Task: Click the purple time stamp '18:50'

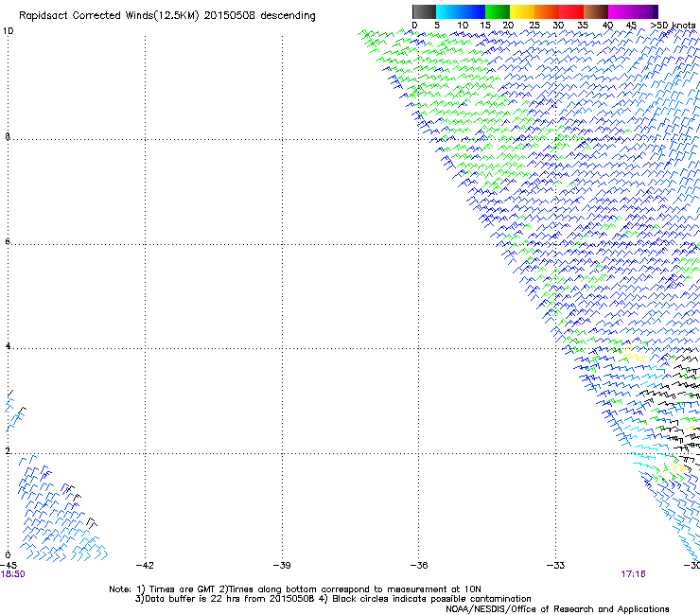Action: point(13,574)
